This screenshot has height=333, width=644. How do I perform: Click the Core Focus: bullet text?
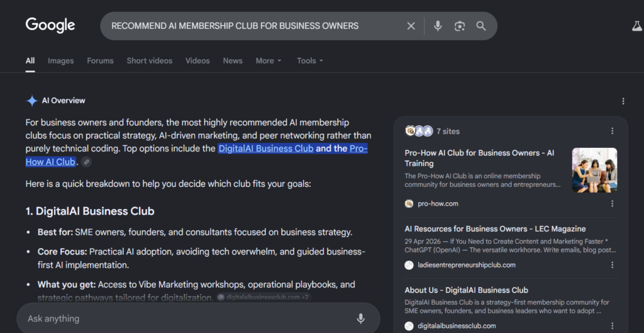(201, 258)
